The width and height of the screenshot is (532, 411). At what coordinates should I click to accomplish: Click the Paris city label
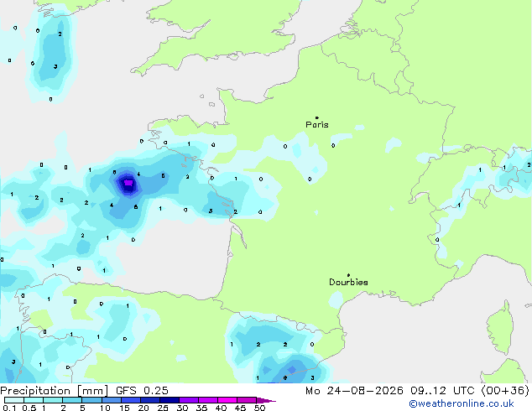click(x=317, y=125)
